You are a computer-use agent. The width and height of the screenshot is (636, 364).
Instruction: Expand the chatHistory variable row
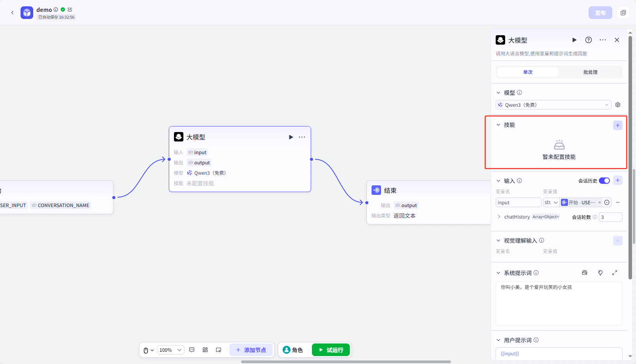tap(499, 217)
